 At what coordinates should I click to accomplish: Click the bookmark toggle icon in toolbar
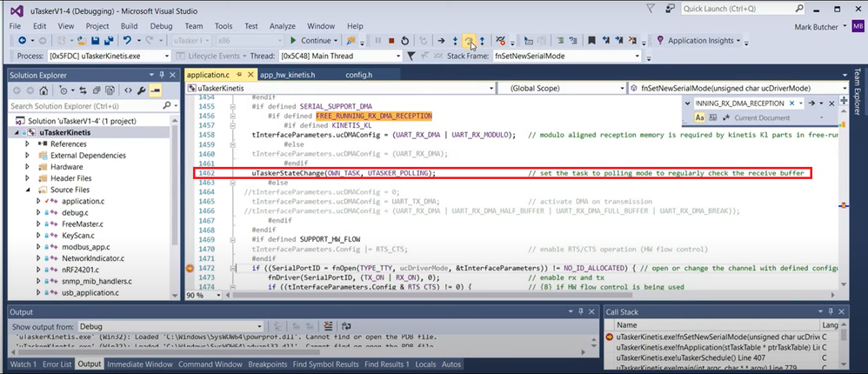591,40
